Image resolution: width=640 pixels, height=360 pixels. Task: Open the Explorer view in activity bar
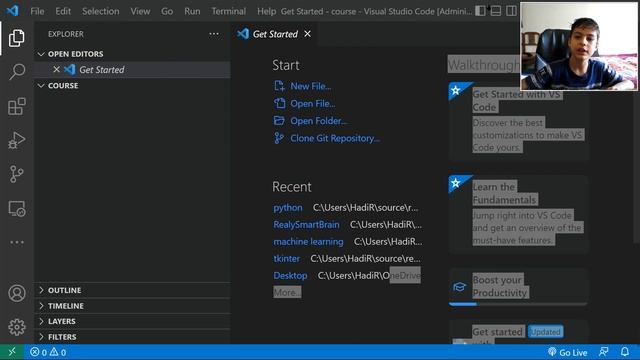click(16, 38)
